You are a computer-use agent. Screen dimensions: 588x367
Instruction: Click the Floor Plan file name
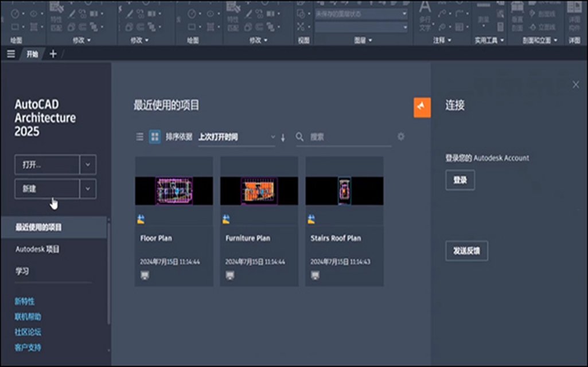pyautogui.click(x=156, y=238)
